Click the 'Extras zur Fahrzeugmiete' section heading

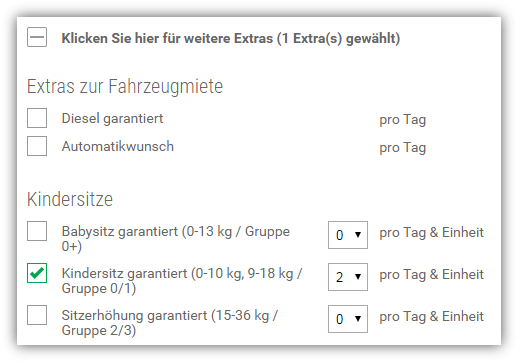tap(125, 87)
